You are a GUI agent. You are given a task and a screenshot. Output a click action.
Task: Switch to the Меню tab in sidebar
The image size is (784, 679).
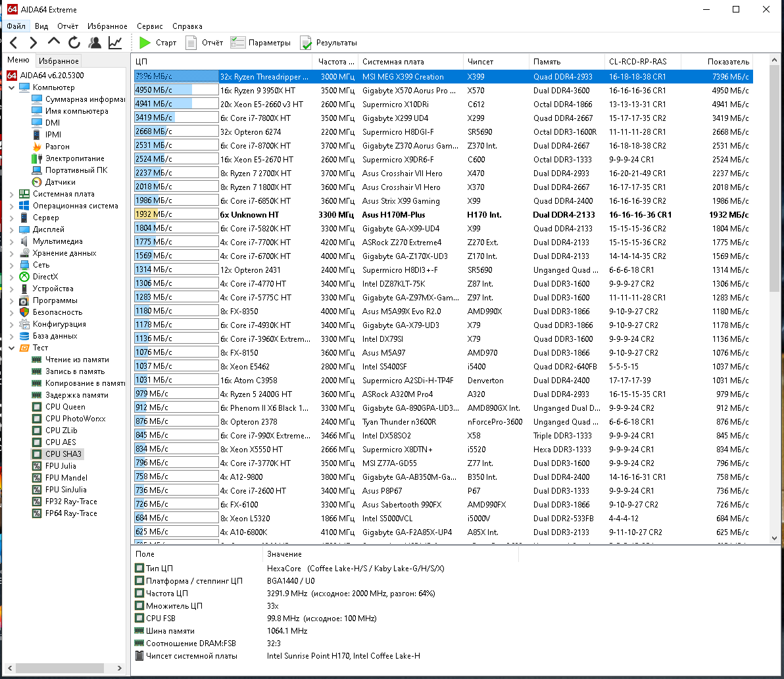(18, 60)
